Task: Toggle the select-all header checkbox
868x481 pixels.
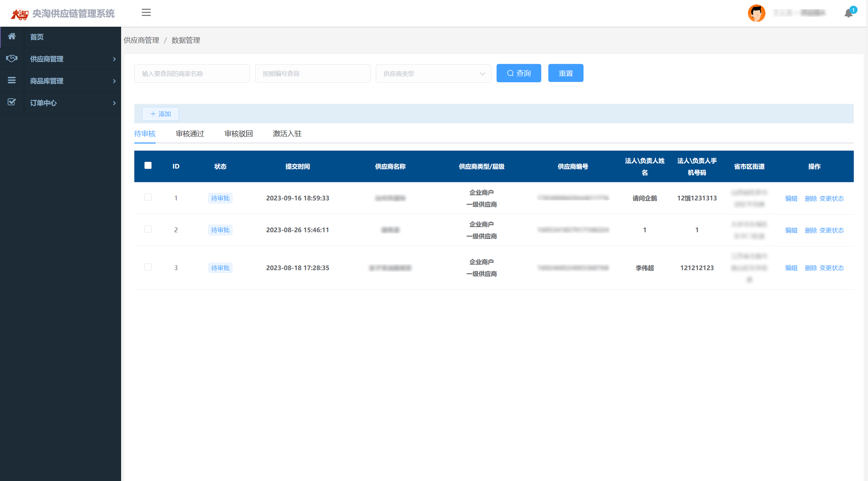Action: tap(148, 166)
